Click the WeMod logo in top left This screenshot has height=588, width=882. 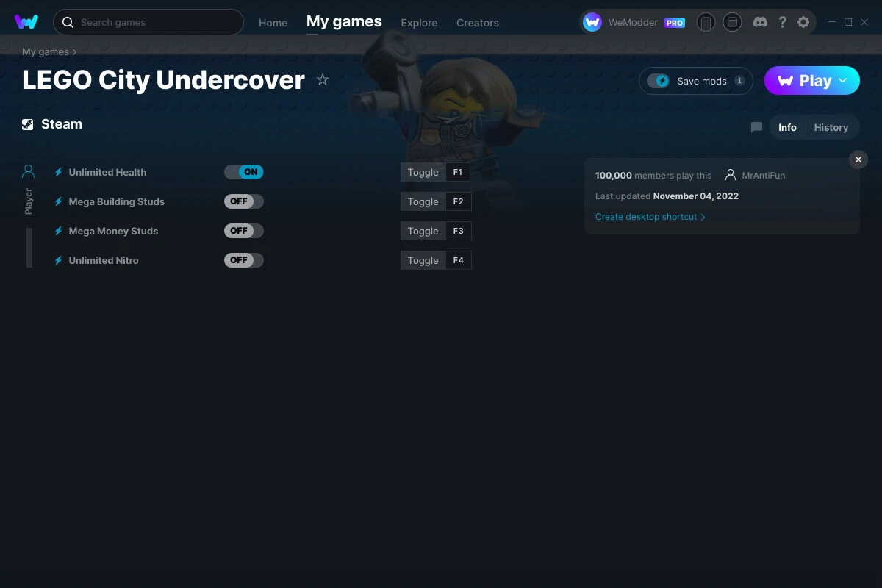point(27,21)
